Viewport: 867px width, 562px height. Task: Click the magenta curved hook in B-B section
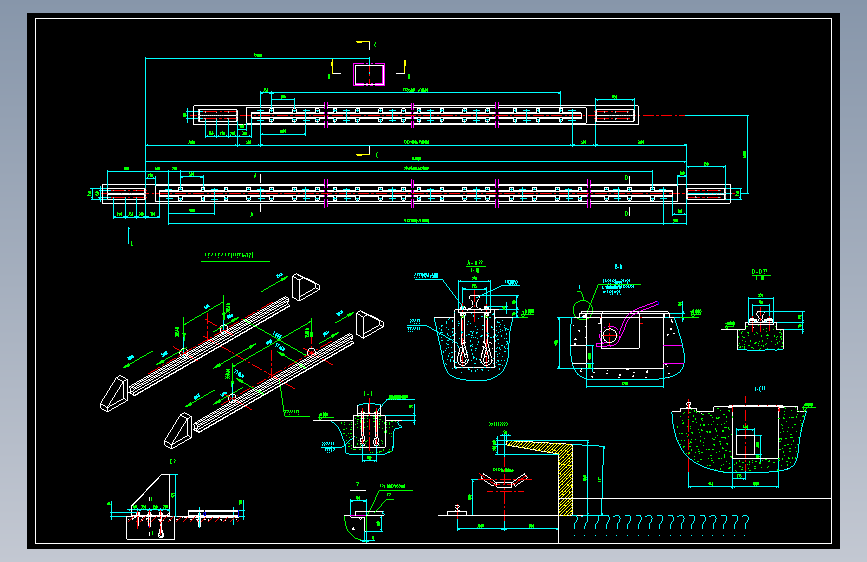(x=627, y=324)
